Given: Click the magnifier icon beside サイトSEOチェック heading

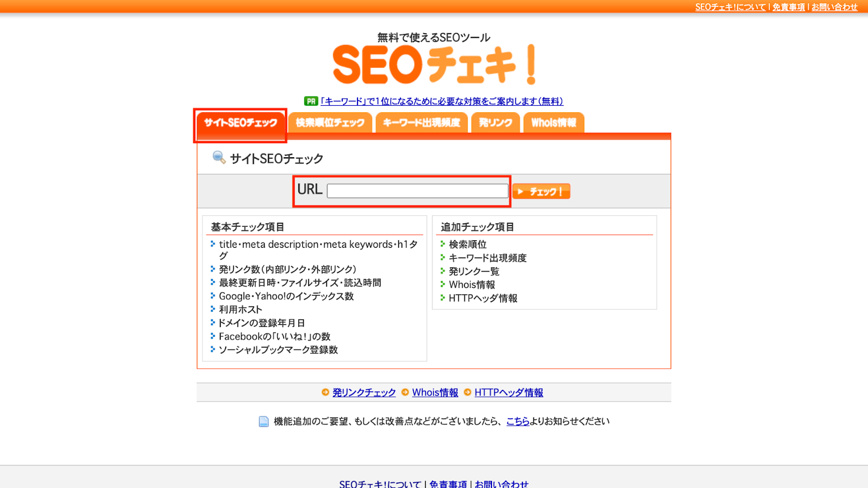Looking at the screenshot, I should tap(219, 157).
